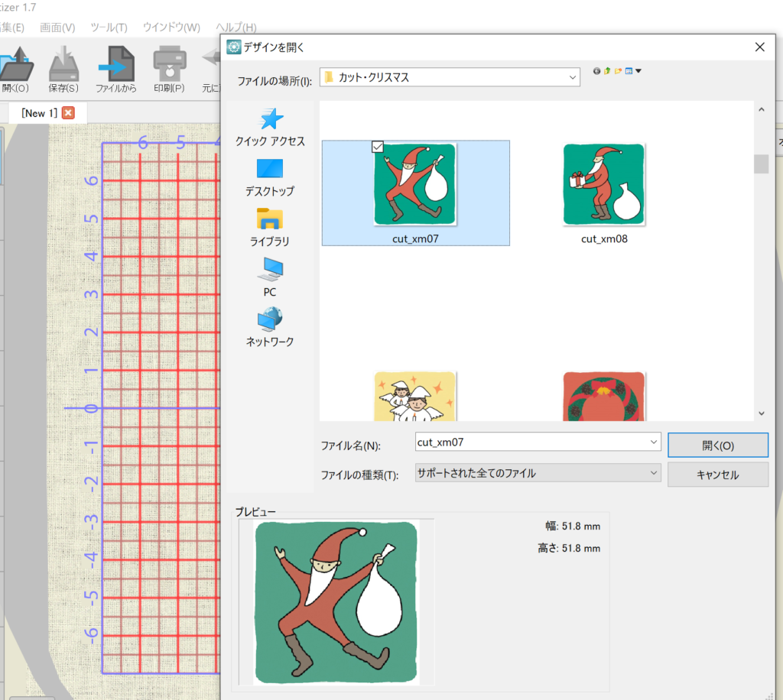Go back using the dialog's back arrow icon
The height and width of the screenshot is (700, 783).
597,71
